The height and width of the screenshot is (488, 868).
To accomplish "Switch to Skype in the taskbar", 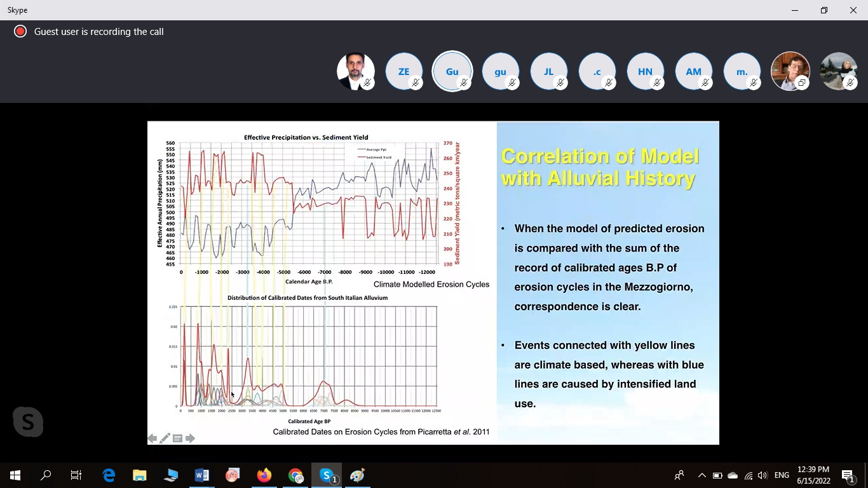I will [327, 475].
